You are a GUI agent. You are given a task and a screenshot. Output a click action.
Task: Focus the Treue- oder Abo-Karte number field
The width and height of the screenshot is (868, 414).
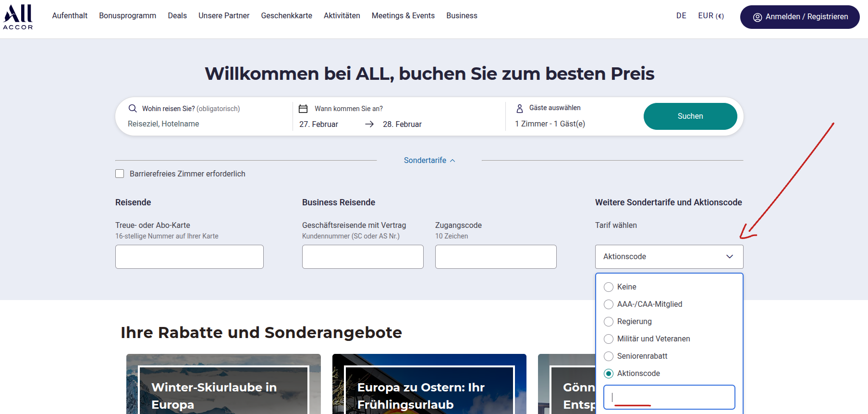pyautogui.click(x=189, y=257)
